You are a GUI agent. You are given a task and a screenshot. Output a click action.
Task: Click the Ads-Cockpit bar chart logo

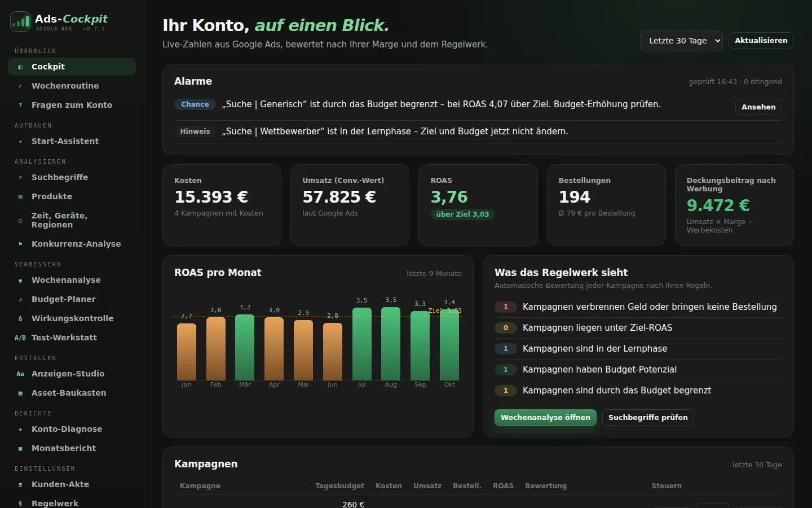pyautogui.click(x=20, y=21)
